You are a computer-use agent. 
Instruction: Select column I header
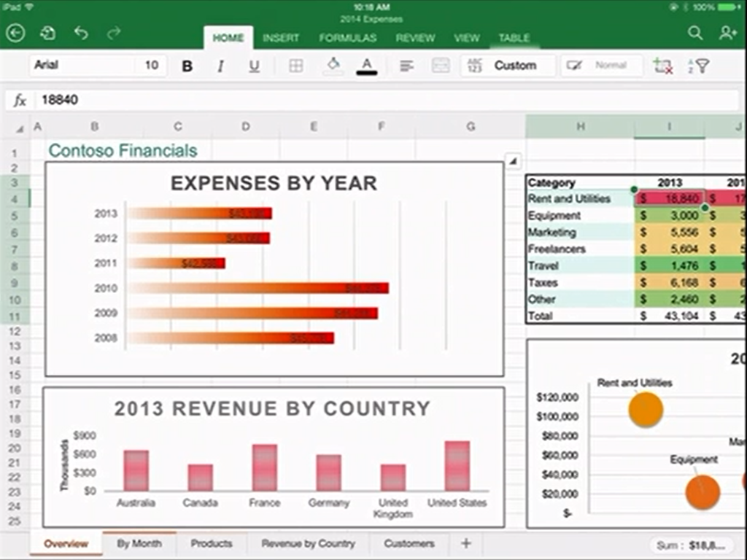pyautogui.click(x=670, y=127)
